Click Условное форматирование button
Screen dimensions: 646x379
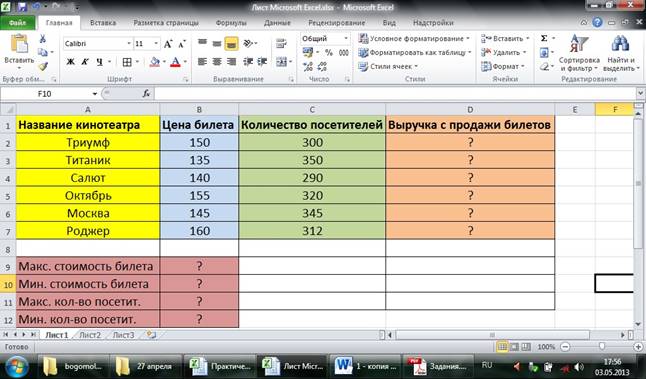414,38
